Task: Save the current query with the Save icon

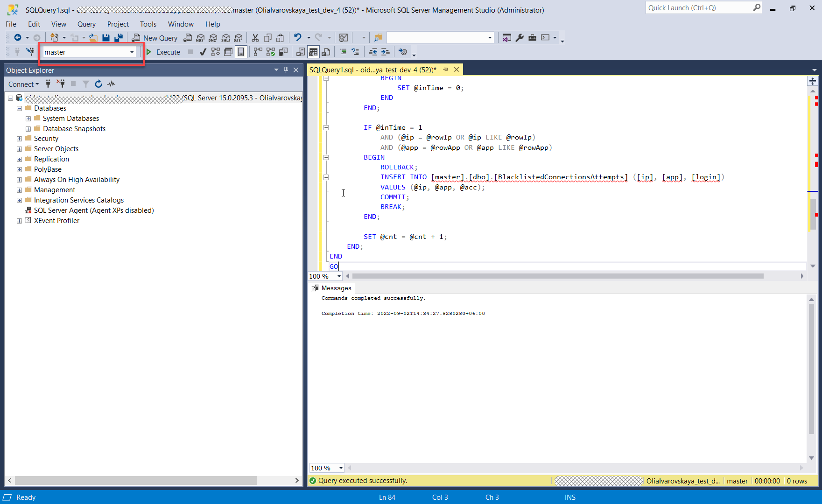Action: click(x=106, y=38)
